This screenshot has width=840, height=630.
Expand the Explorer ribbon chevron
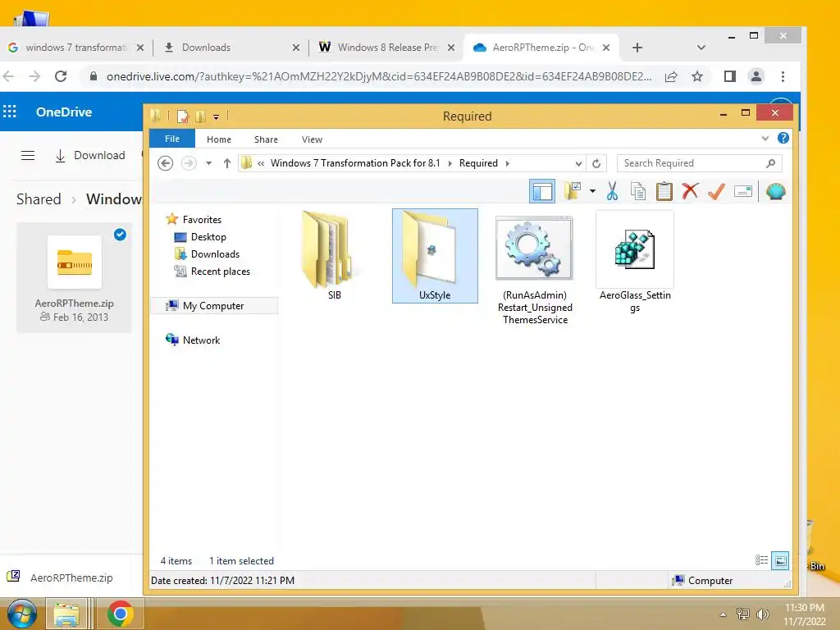click(x=765, y=138)
